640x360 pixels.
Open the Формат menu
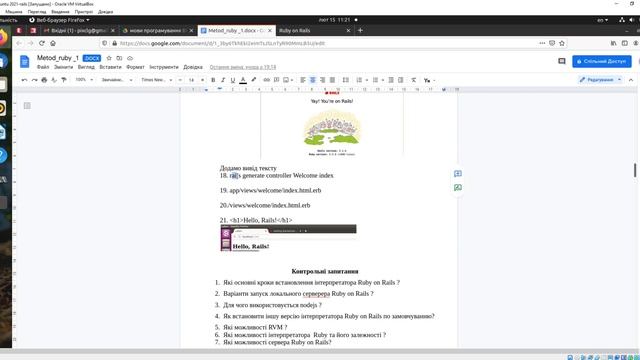(135, 67)
